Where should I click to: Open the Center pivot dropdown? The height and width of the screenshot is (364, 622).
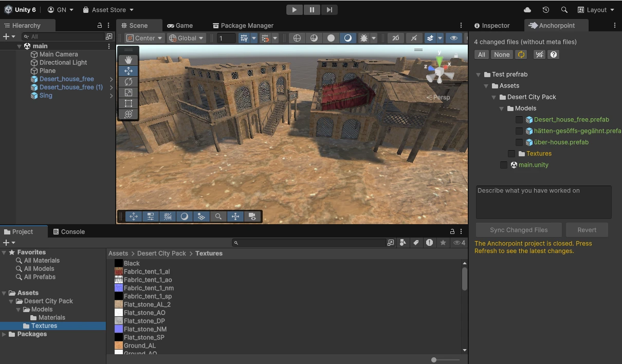click(144, 38)
